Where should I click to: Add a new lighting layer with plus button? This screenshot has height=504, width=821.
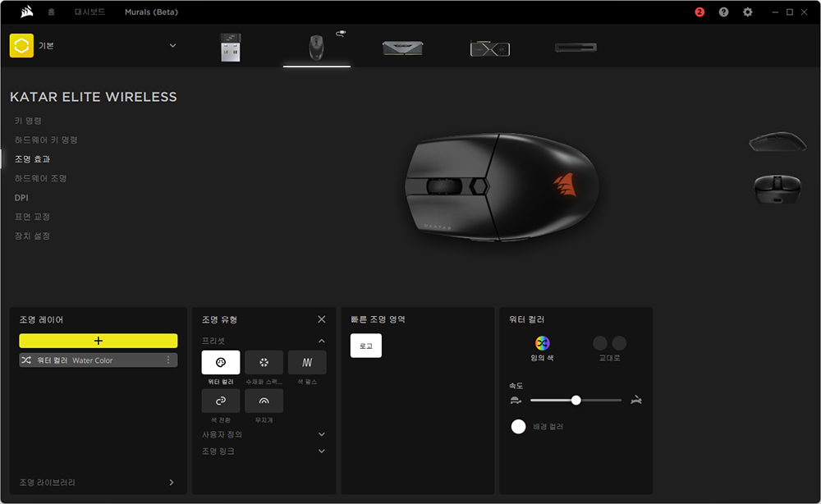point(99,341)
